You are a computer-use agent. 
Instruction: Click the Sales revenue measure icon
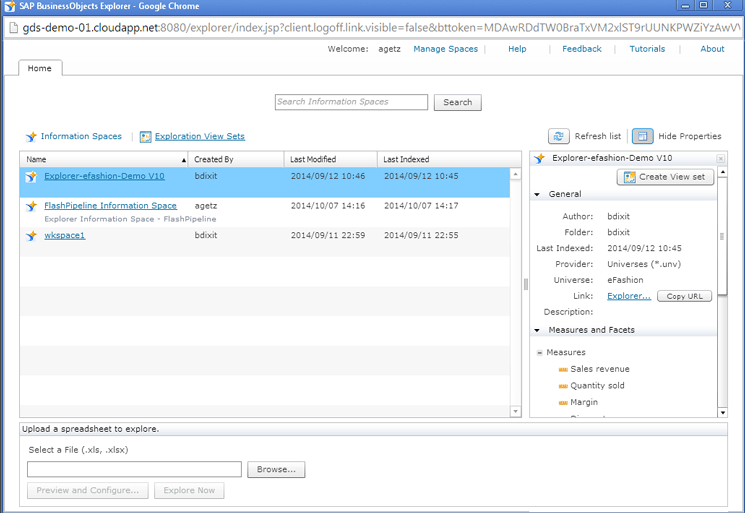563,369
